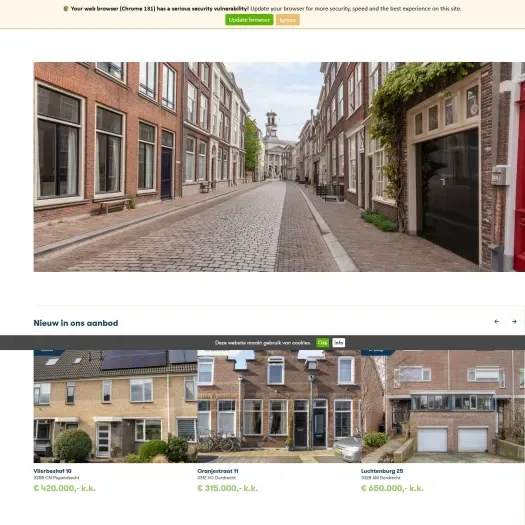Click the cookie notice text message
The height and width of the screenshot is (525, 525).
point(263,343)
